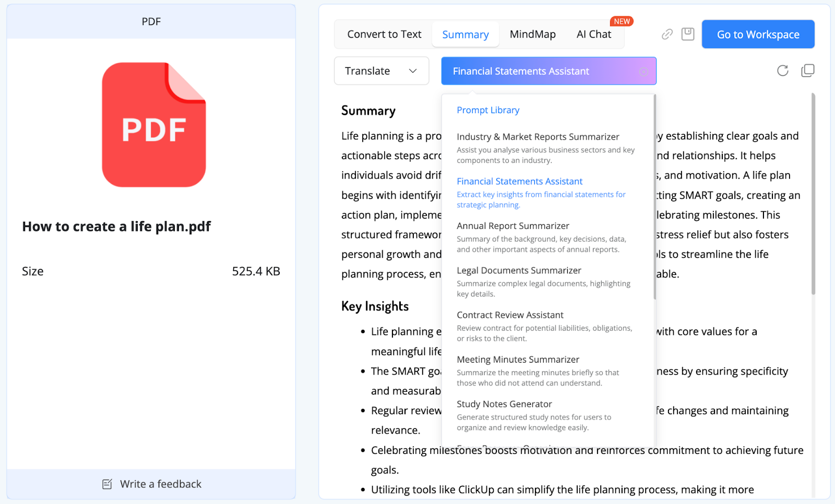Select Industry & Market Reports Summarizer
The height and width of the screenshot is (504, 835).
[x=538, y=136]
